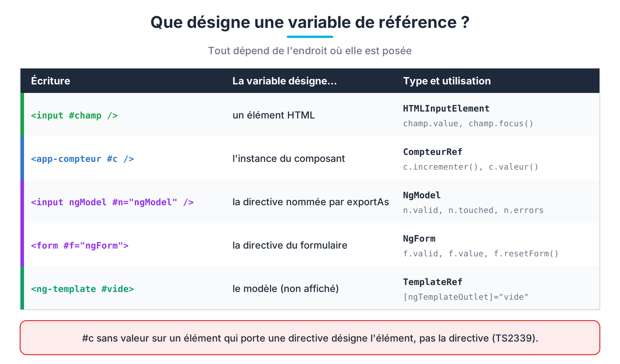Click the type name 'CompteurRef'
The height and width of the screenshot is (364, 620).
pyautogui.click(x=433, y=152)
